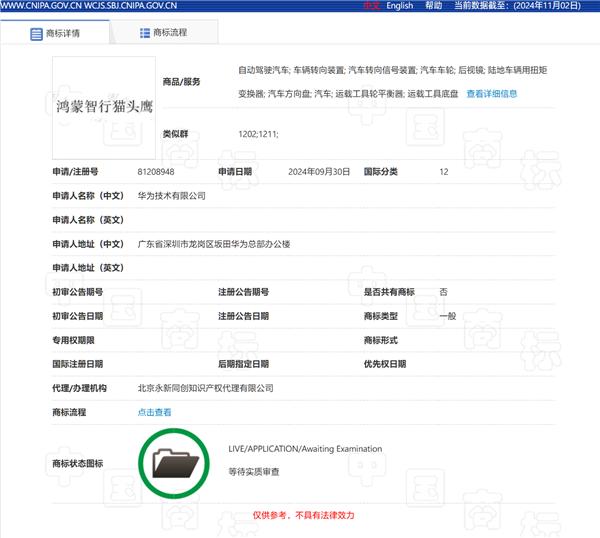Viewport: 600px width, 538px height.
Task: Click the applicant address in 深圳市龙岗区
Action: pyautogui.click(x=213, y=244)
